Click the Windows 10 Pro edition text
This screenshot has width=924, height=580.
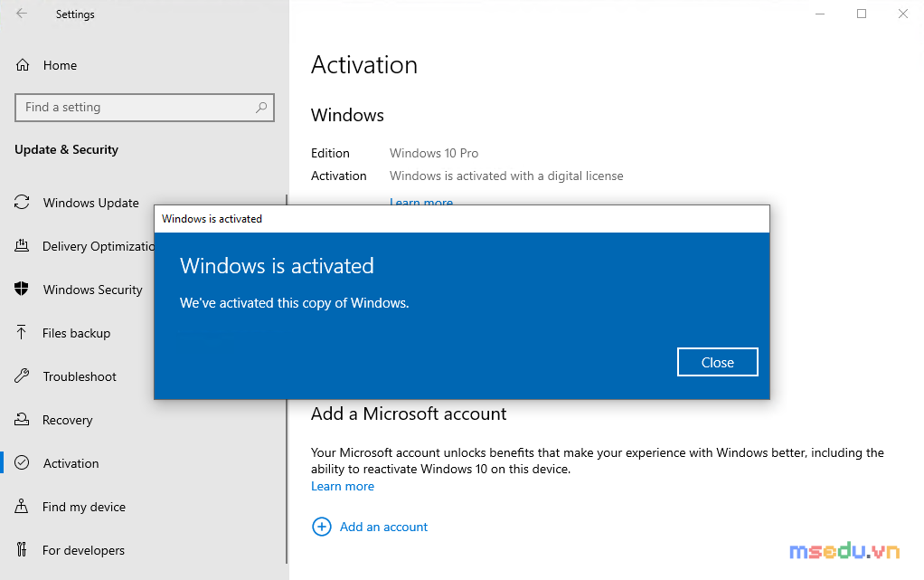click(434, 153)
